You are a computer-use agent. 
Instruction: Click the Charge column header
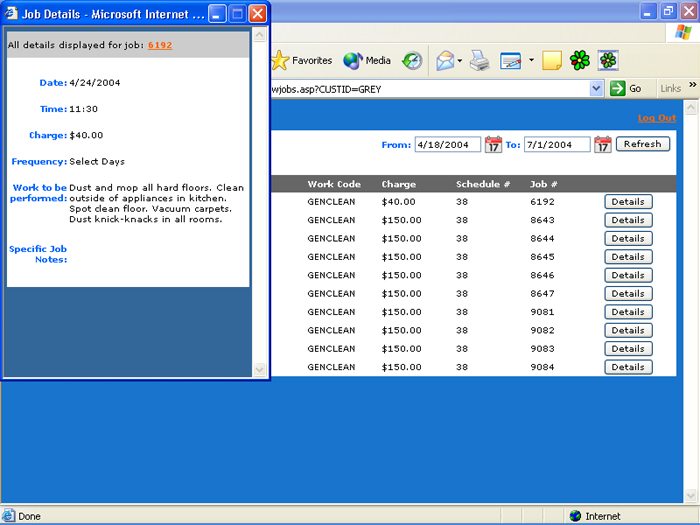point(399,184)
